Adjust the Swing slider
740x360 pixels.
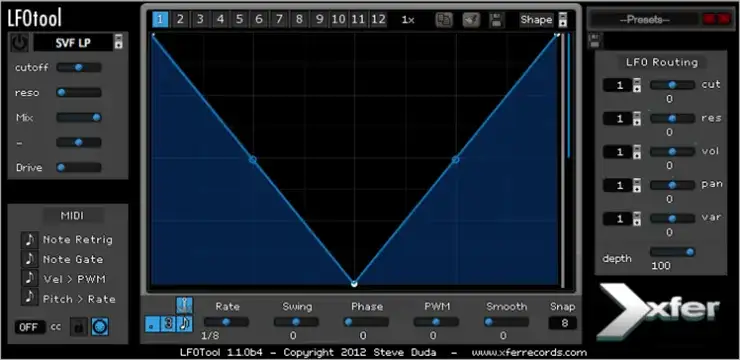pos(296,322)
